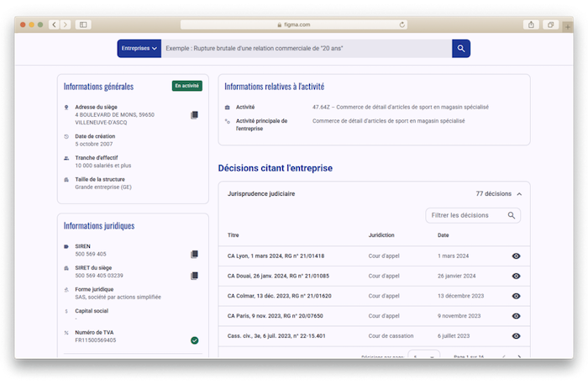588x385 pixels.
Task: Click the green TVA verified checkmark
Action: (194, 340)
